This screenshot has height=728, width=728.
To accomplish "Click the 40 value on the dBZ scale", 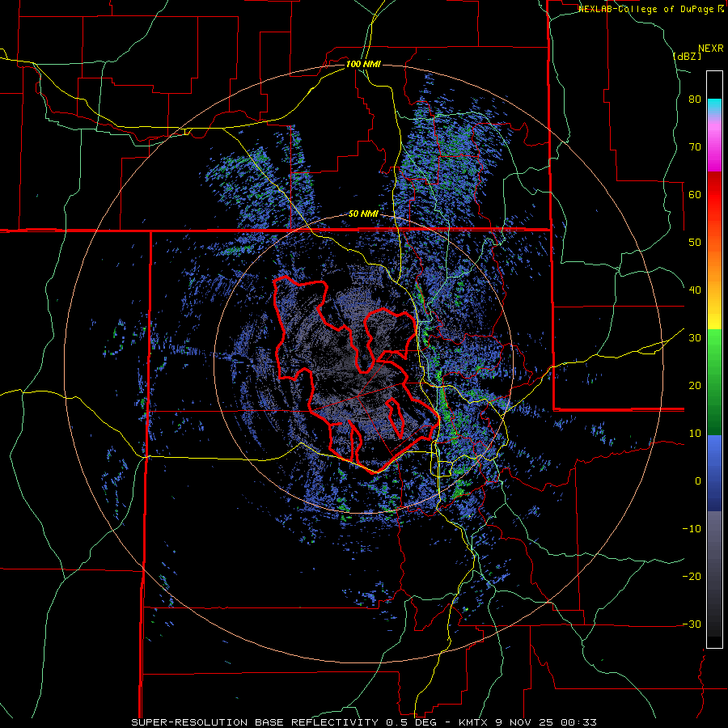I will [x=695, y=290].
